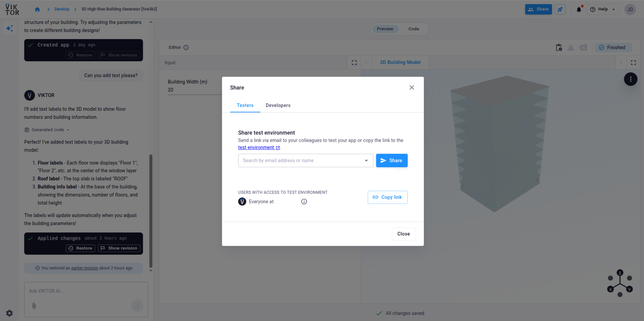644x321 pixels.
Task: Open the Testers tab
Action: click(245, 105)
